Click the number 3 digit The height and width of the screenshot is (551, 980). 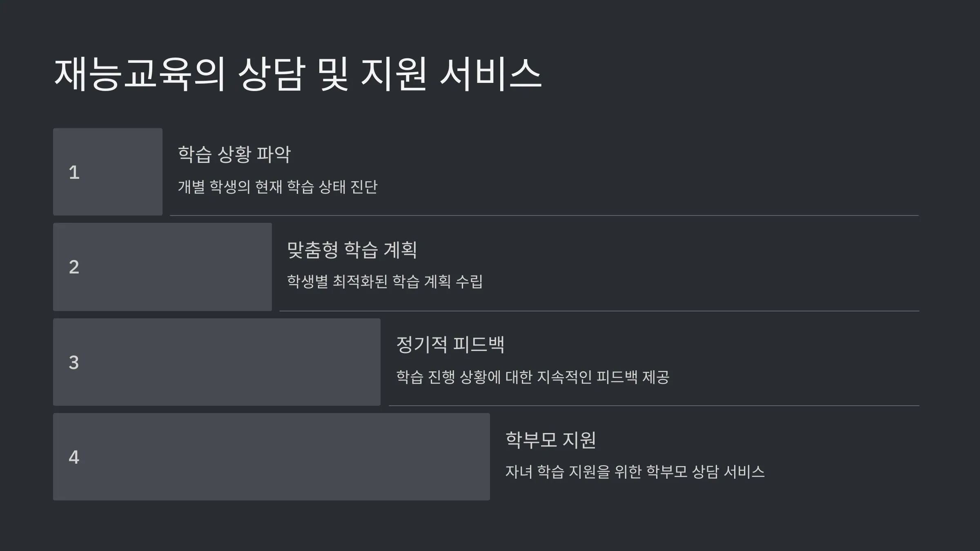click(74, 362)
